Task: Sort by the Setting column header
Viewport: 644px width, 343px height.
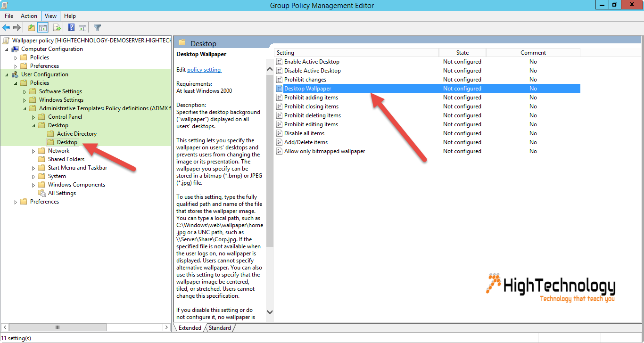Action: (356, 53)
